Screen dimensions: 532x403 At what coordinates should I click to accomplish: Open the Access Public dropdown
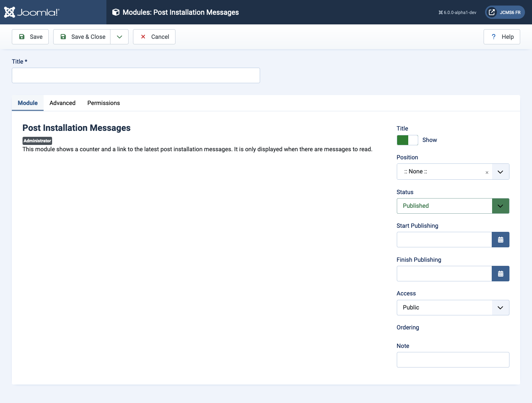453,308
